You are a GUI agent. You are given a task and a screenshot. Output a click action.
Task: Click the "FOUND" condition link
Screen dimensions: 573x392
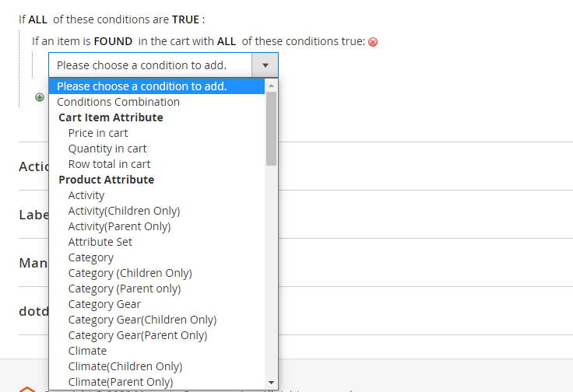113,40
